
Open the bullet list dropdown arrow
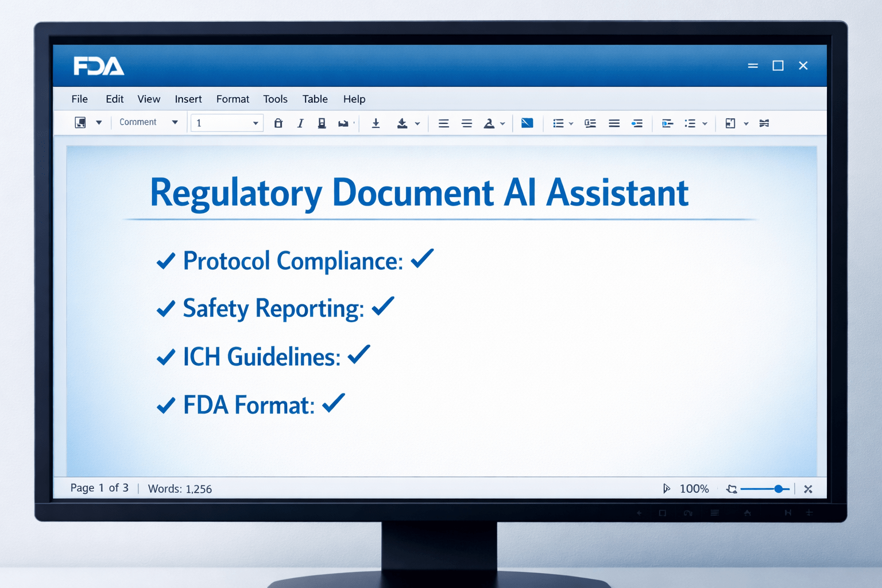tap(571, 123)
